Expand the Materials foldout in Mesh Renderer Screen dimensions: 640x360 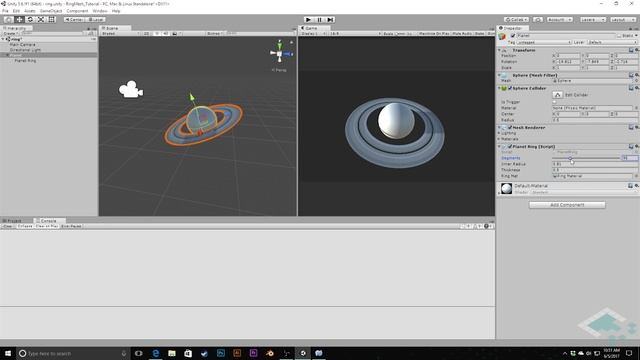499,139
